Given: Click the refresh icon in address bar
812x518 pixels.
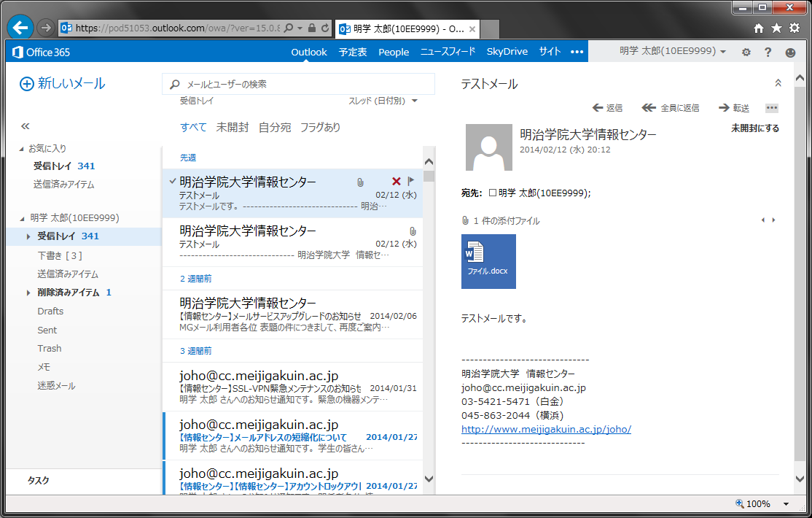Looking at the screenshot, I should pyautogui.click(x=324, y=28).
